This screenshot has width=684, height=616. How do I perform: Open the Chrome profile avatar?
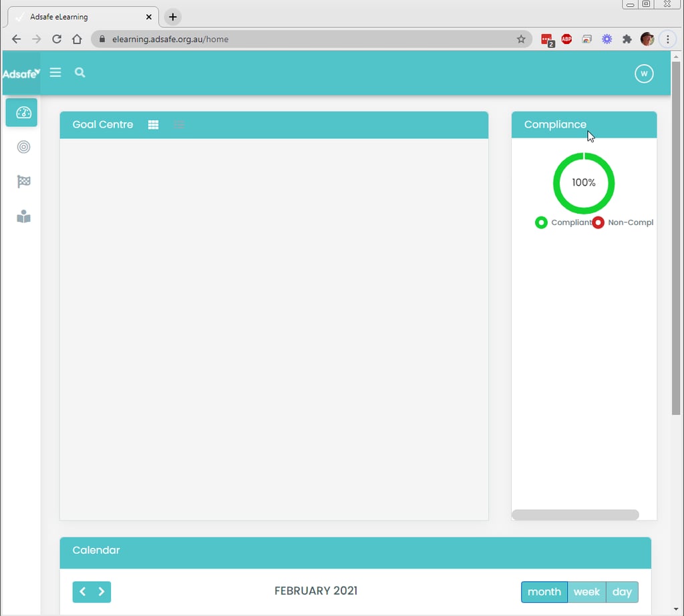pos(647,39)
